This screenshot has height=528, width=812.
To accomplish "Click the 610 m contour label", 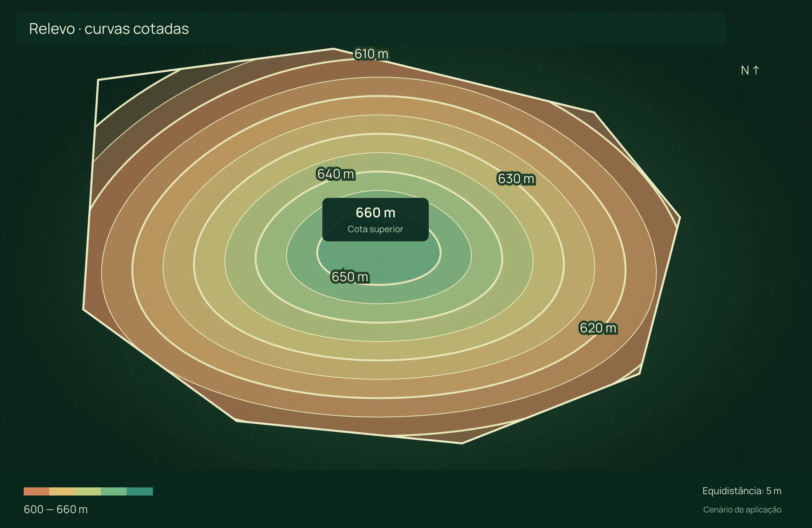I will pos(371,54).
